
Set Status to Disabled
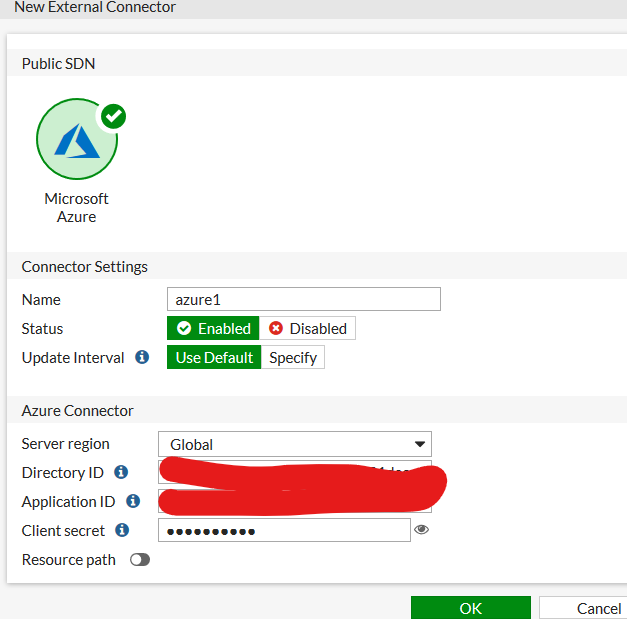point(307,328)
